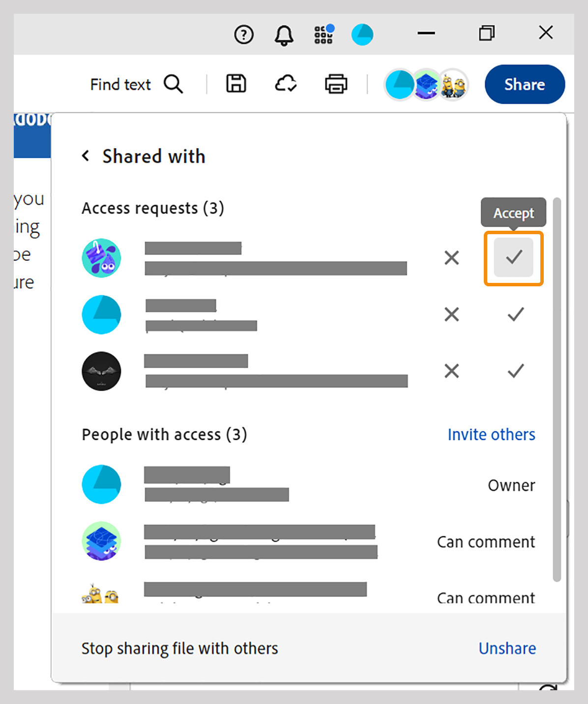Viewport: 588px width, 704px height.
Task: Accept the third access request
Action: (515, 371)
